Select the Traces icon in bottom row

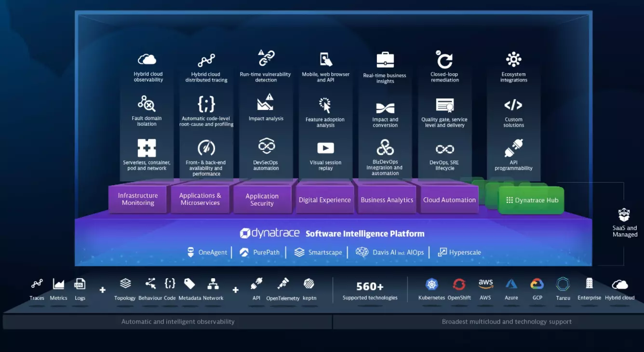click(x=37, y=284)
